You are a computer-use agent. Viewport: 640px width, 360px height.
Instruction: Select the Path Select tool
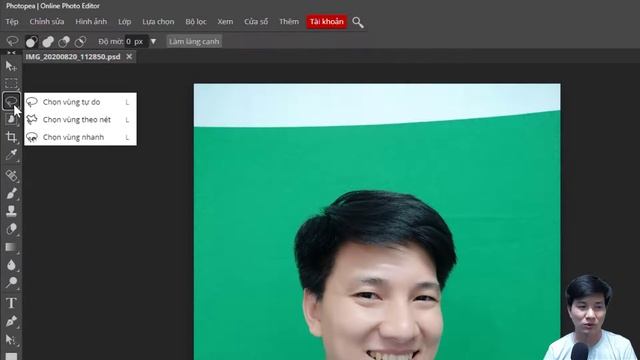pyautogui.click(x=11, y=340)
